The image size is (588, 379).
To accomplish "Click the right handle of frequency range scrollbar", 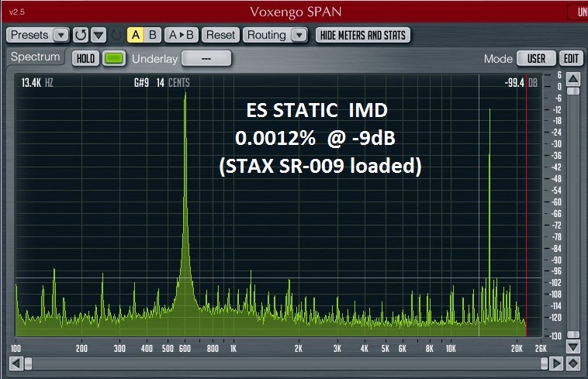I will [544, 363].
